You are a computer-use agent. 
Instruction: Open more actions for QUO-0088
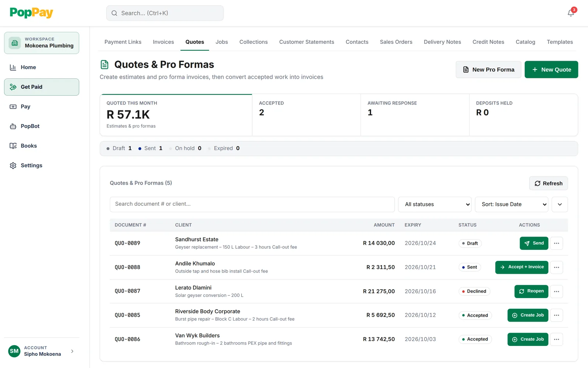tap(556, 267)
